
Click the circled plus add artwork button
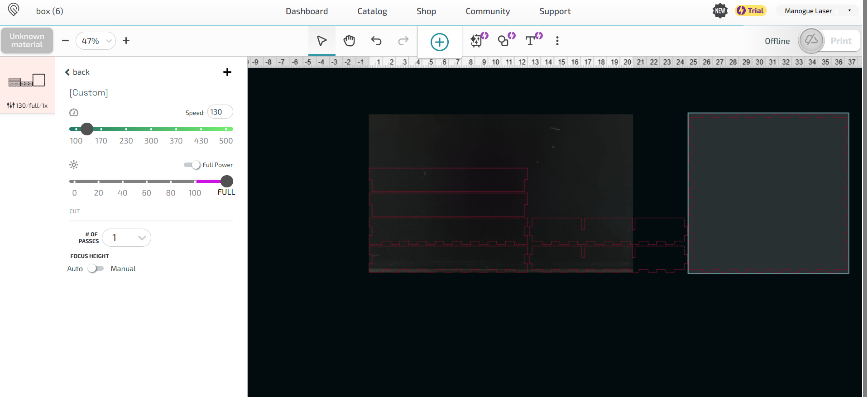[439, 42]
